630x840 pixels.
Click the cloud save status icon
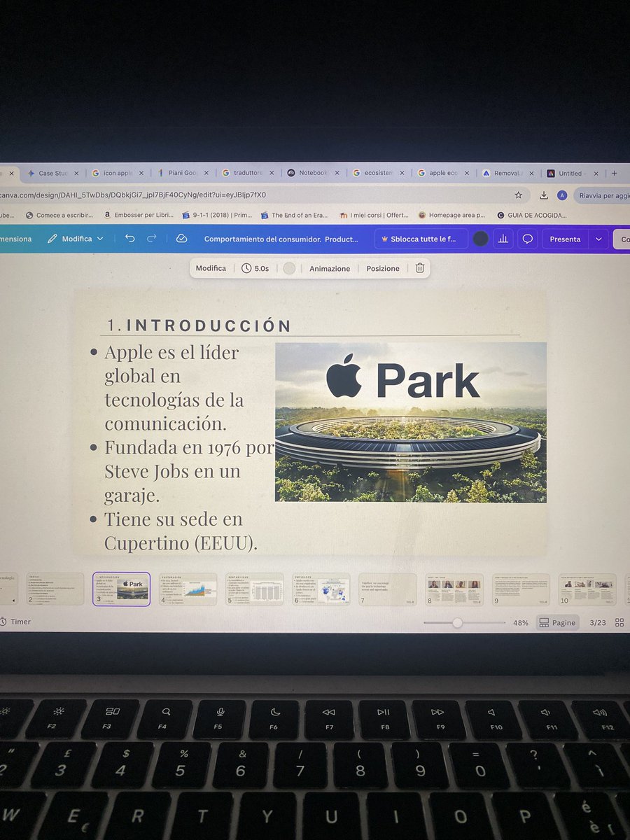point(181,239)
